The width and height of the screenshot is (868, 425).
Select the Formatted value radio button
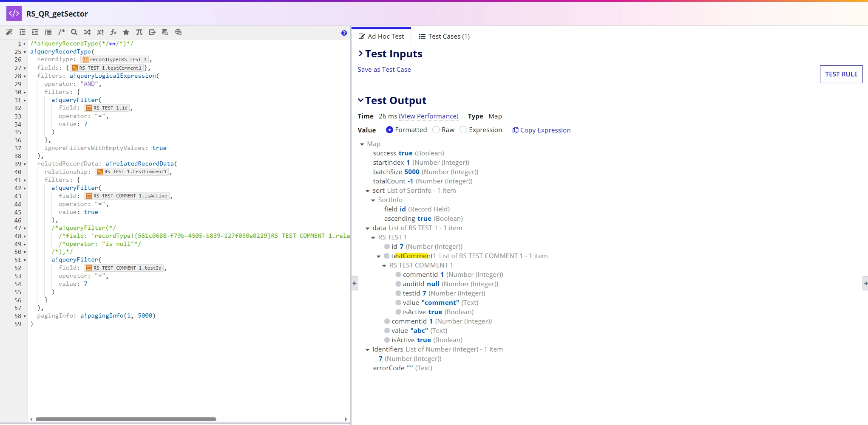coord(389,130)
